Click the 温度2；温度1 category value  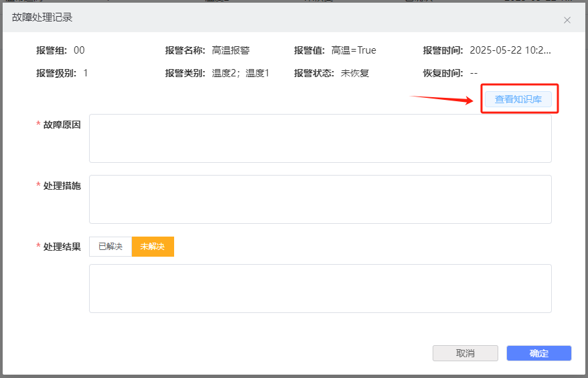click(x=240, y=73)
